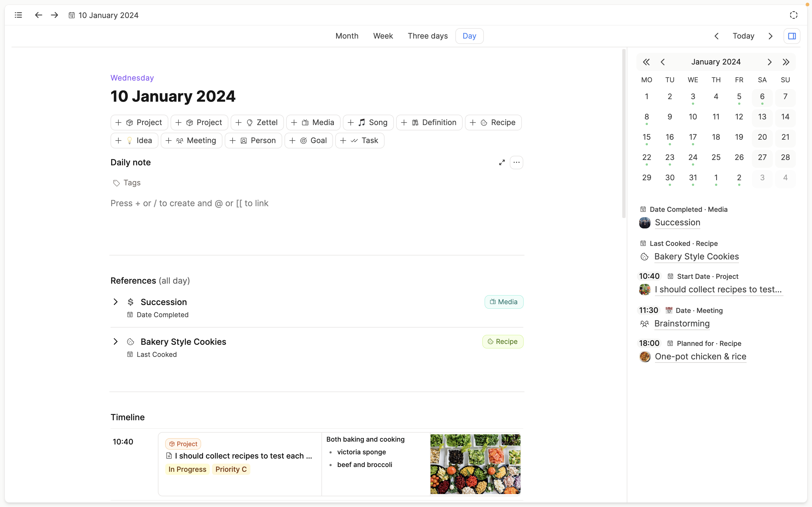
Task: Open the daily note more options menu
Action: [517, 163]
